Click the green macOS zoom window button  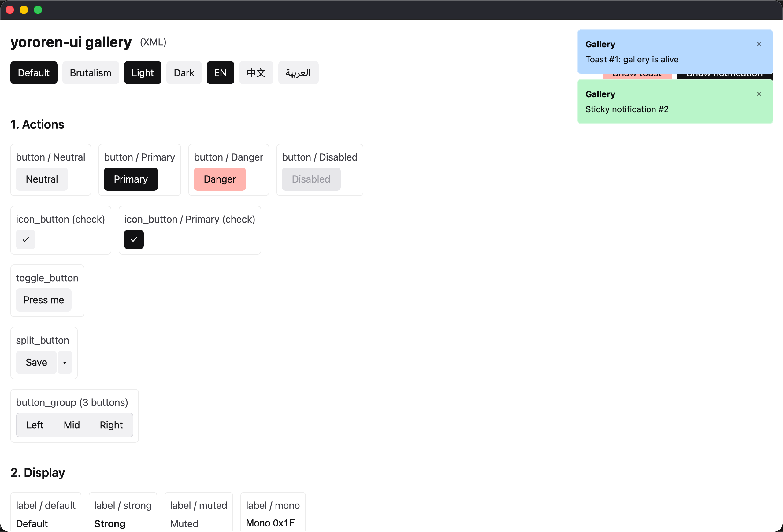pyautogui.click(x=38, y=10)
